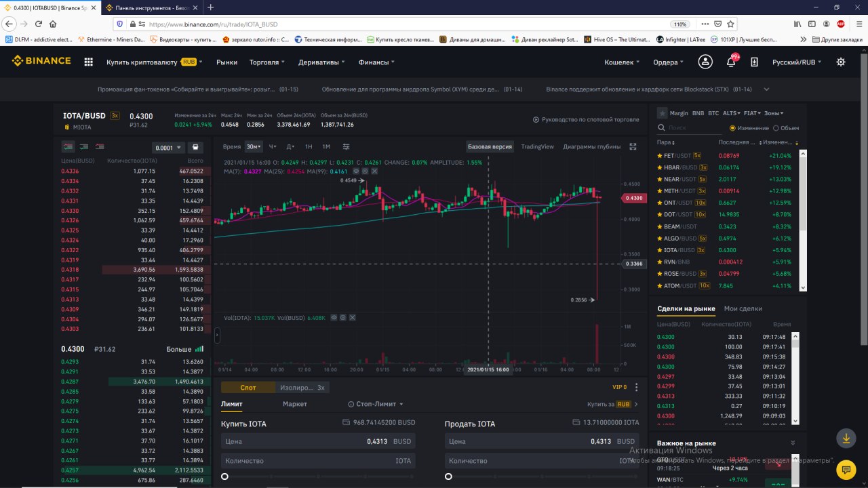Screen dimensions: 868x488
Task: Show only asks order book view
Action: [x=100, y=146]
